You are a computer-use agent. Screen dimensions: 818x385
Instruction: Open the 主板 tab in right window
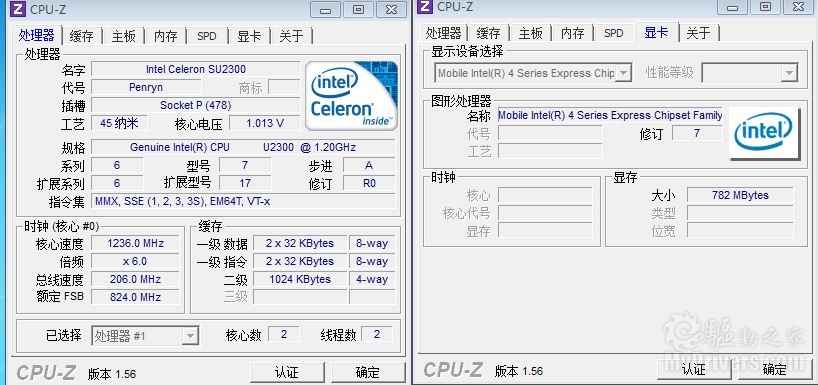531,33
